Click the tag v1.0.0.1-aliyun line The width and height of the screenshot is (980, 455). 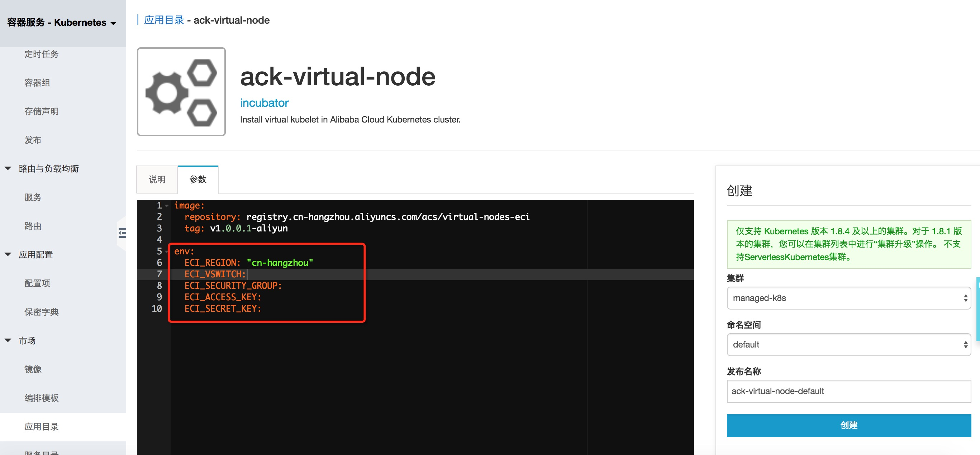click(236, 228)
